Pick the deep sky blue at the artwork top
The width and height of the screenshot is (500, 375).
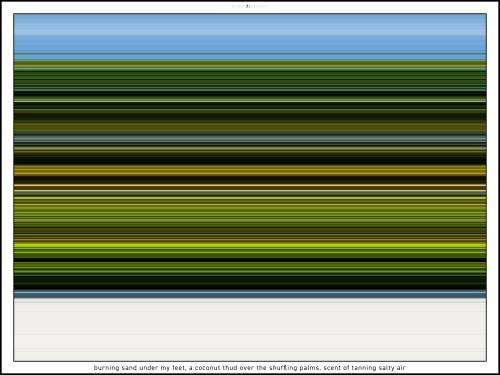coord(250,19)
